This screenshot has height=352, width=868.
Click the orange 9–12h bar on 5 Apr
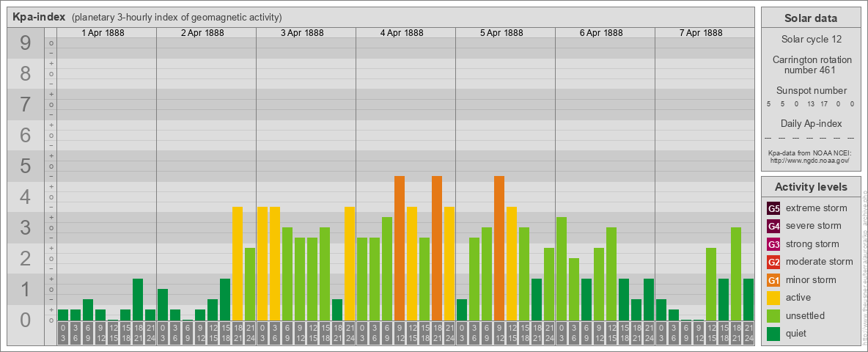[x=499, y=248]
